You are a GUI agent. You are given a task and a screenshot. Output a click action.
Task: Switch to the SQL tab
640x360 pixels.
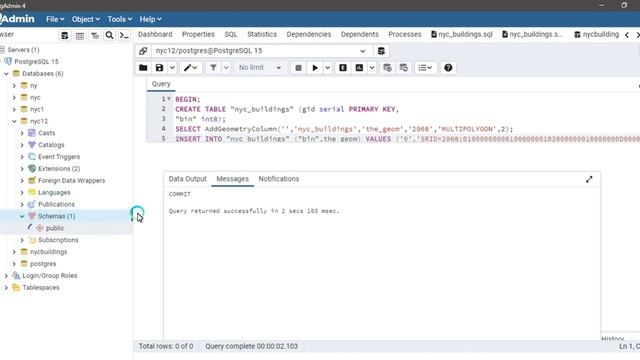point(231,34)
